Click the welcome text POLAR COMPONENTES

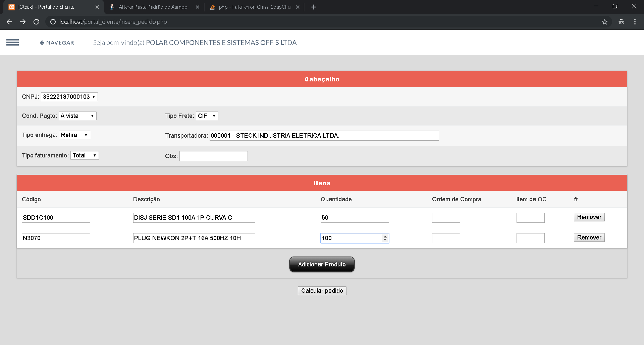(221, 43)
